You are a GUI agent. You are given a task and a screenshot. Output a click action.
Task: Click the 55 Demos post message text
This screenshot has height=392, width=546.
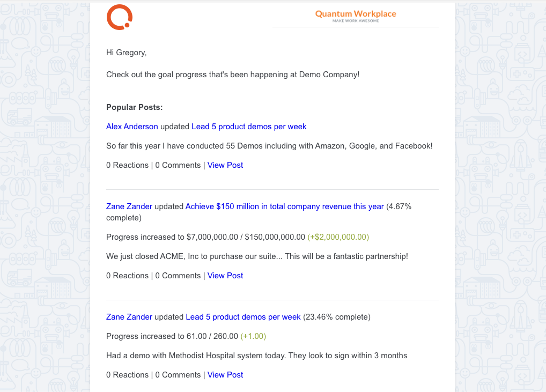[269, 146]
